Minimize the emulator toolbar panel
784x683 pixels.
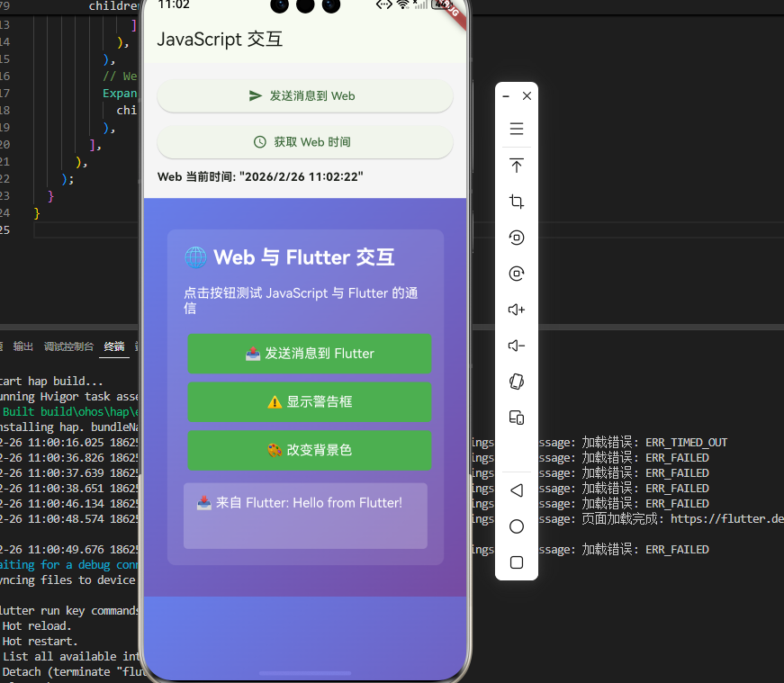[x=506, y=96]
